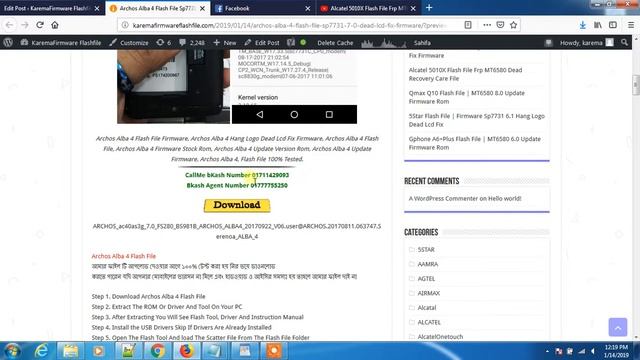
Task: Open Customize in admin bar
Action: (x=129, y=42)
